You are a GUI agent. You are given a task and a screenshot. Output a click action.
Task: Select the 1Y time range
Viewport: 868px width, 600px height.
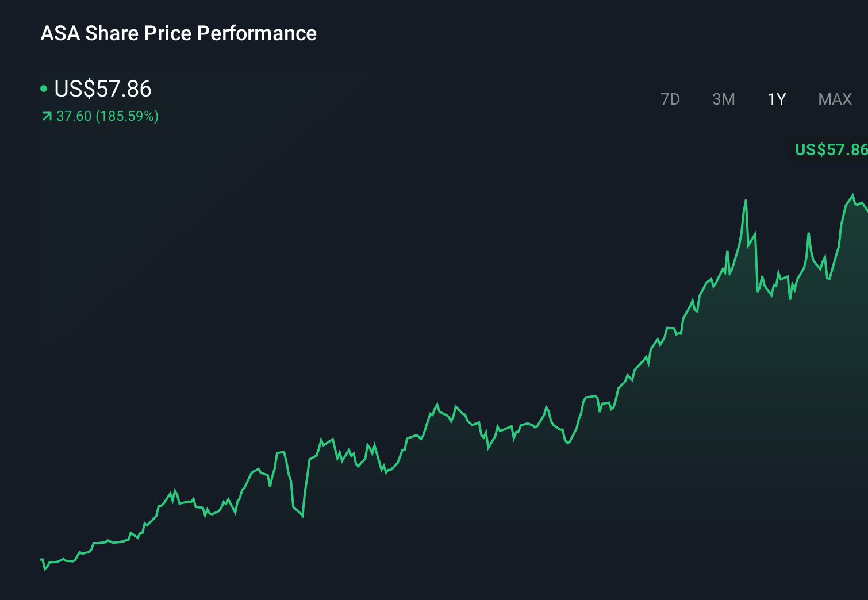point(776,99)
